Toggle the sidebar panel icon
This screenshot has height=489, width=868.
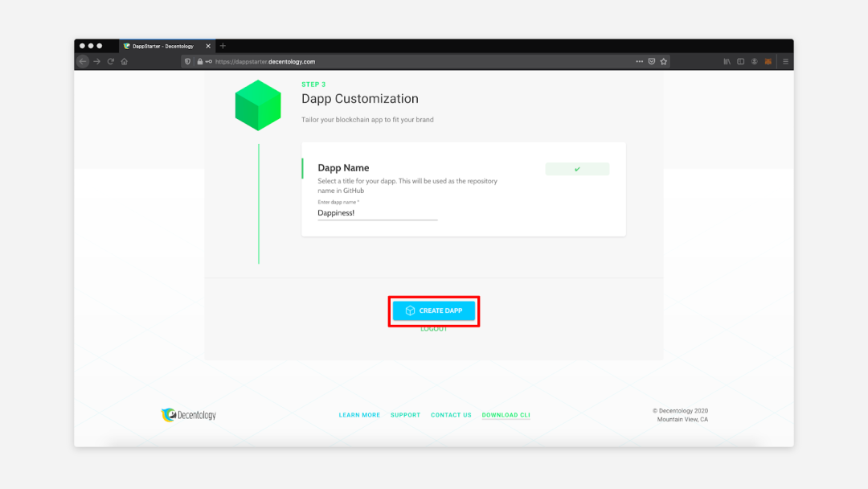(x=741, y=61)
